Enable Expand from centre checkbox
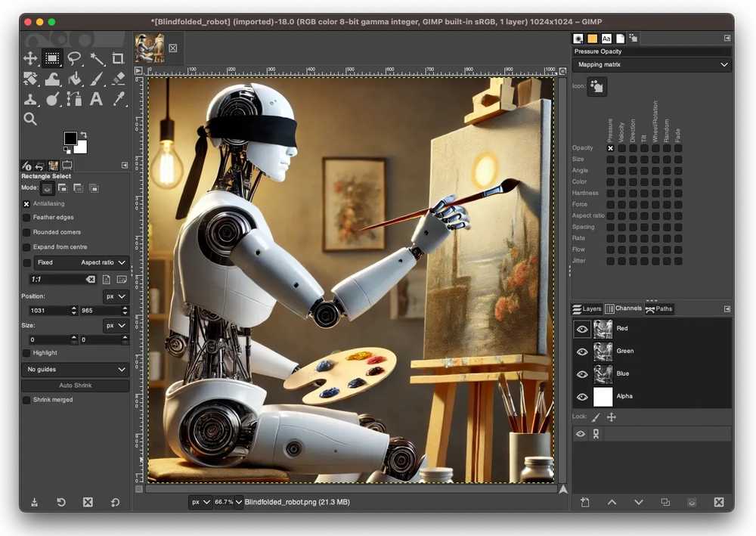The image size is (756, 536). pyautogui.click(x=26, y=247)
